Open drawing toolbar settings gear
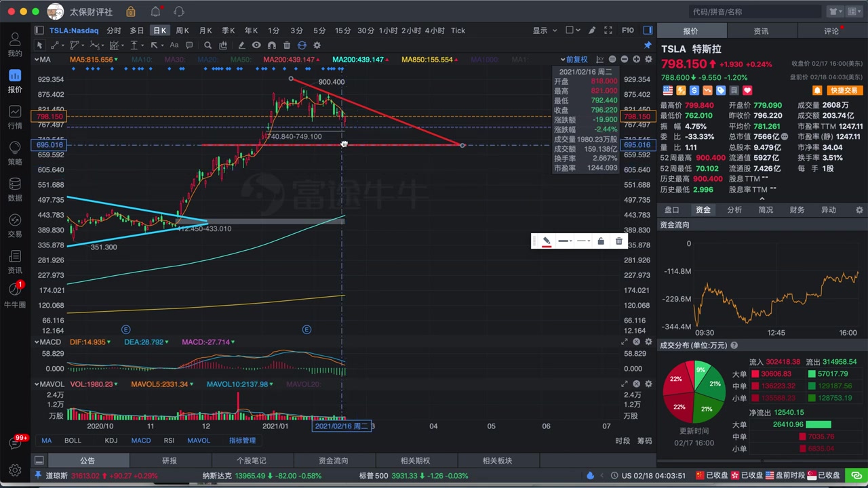This screenshot has width=868, height=488. click(317, 45)
